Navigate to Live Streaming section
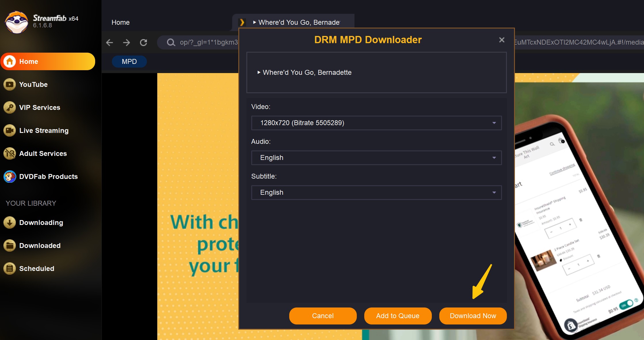This screenshot has height=340, width=644. point(44,130)
